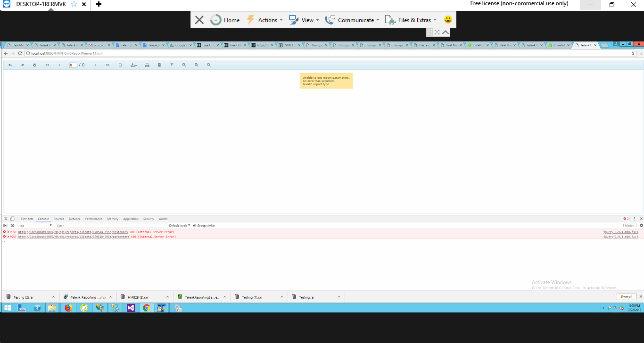Open TeamViewer Home toolbar button
The image size is (644, 343).
click(x=225, y=20)
